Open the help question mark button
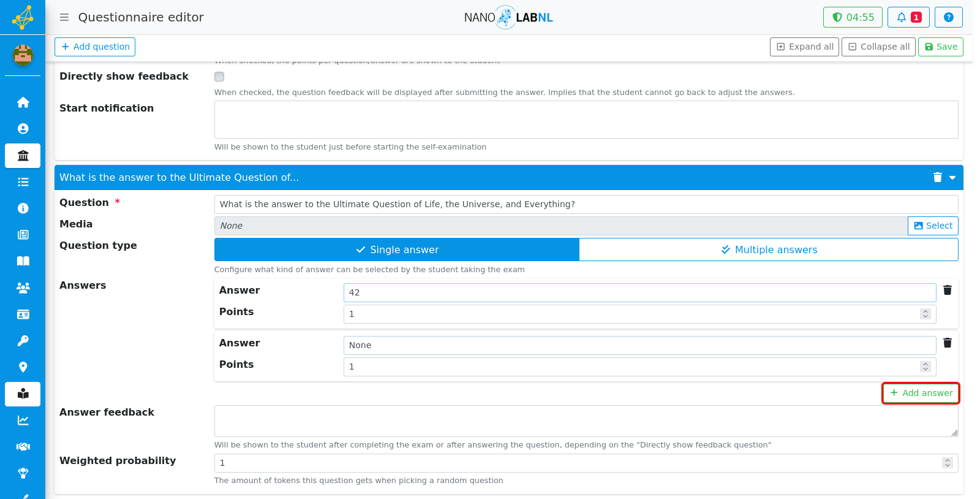The width and height of the screenshot is (980, 499). click(x=948, y=17)
